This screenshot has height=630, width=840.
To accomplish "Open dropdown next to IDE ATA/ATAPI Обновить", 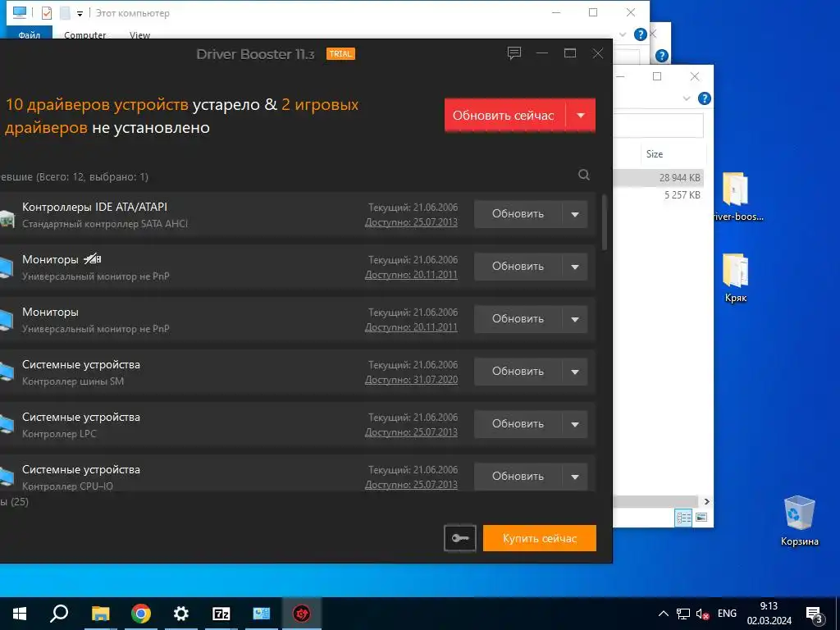I will pos(575,214).
